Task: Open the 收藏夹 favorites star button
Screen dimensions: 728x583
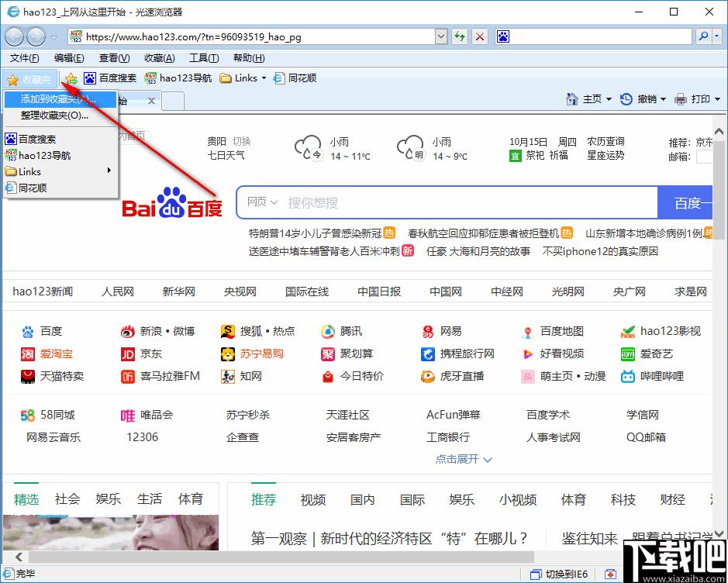Action: click(x=29, y=79)
